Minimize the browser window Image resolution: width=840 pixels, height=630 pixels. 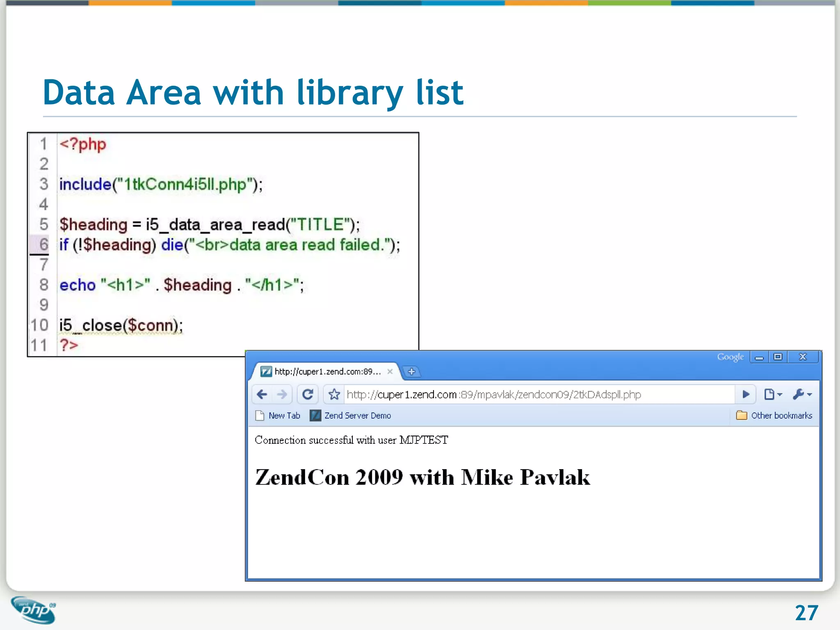pyautogui.click(x=759, y=357)
